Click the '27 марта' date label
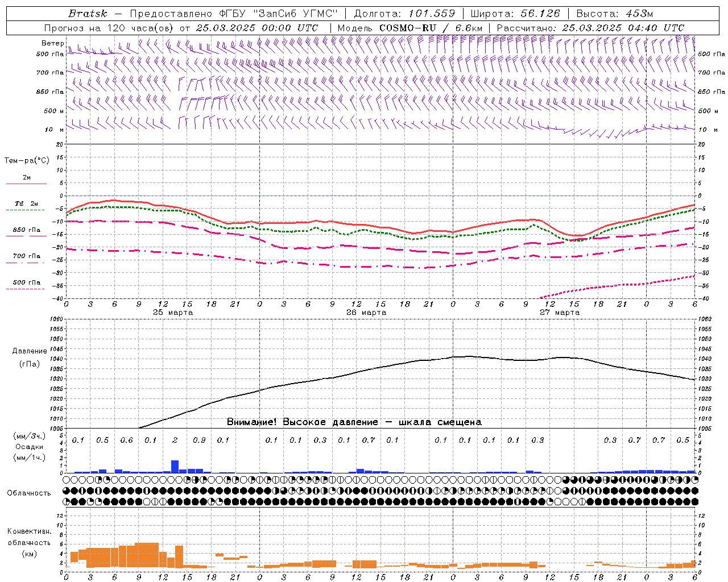Image resolution: width=728 pixels, height=582 pixels. tap(560, 313)
